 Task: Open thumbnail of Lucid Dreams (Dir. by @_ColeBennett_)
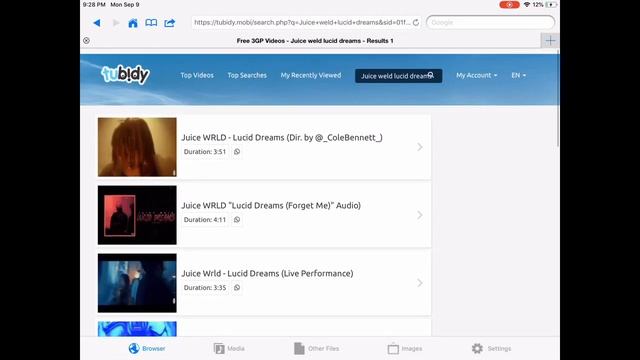pyautogui.click(x=137, y=147)
